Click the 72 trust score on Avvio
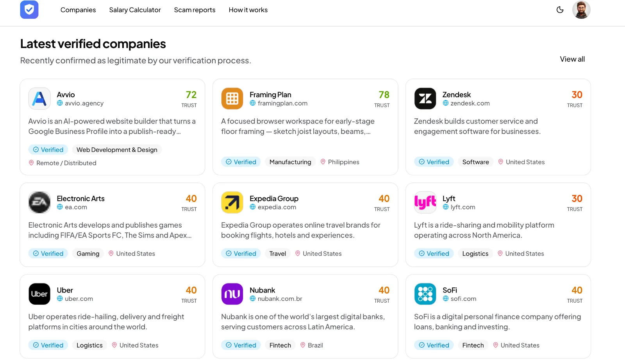The width and height of the screenshot is (625, 364). 191,95
